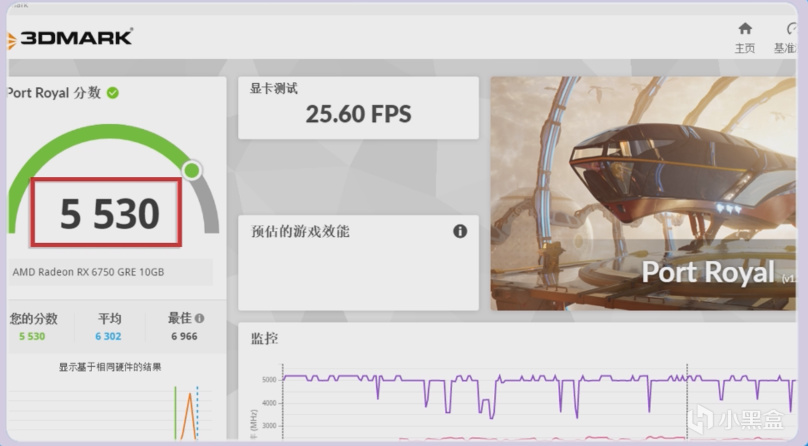The width and height of the screenshot is (808, 446).
Task: Click the 25.60 FPS result
Action: pyautogui.click(x=358, y=114)
